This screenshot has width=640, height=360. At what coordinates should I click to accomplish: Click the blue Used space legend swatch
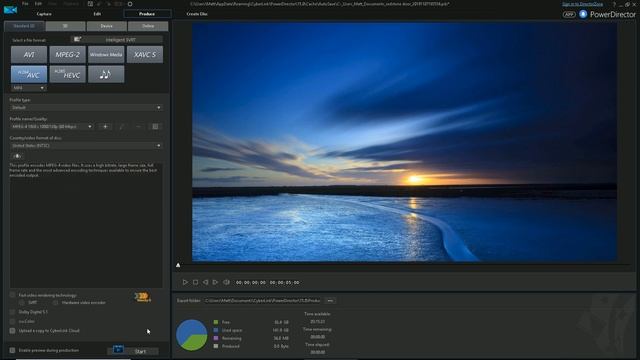(216, 330)
